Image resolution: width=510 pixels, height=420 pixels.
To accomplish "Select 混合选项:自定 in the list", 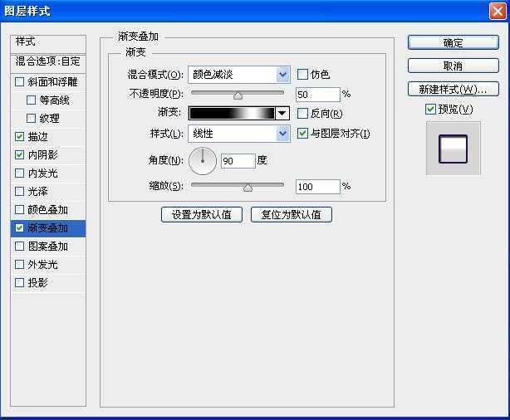I will 48,62.
